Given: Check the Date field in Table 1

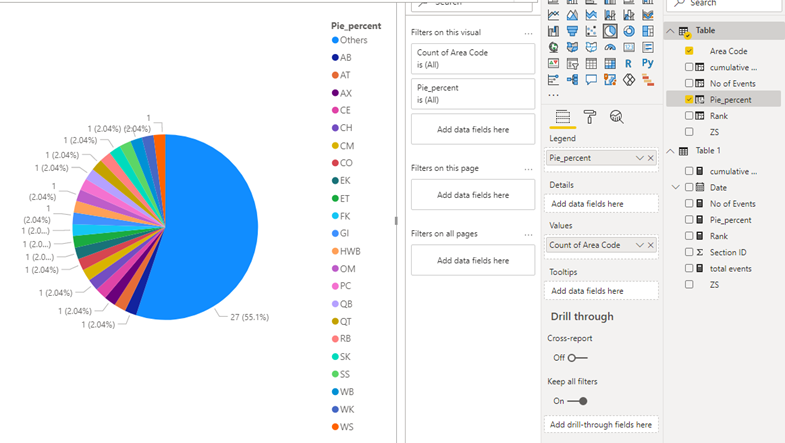Looking at the screenshot, I should point(689,187).
